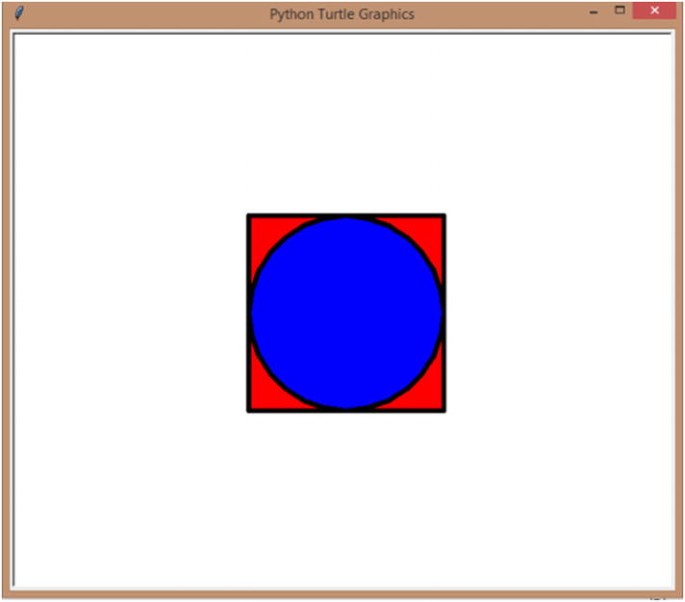Image resolution: width=685 pixels, height=602 pixels.
Task: Click the square's black bottom edge
Action: pyautogui.click(x=346, y=410)
